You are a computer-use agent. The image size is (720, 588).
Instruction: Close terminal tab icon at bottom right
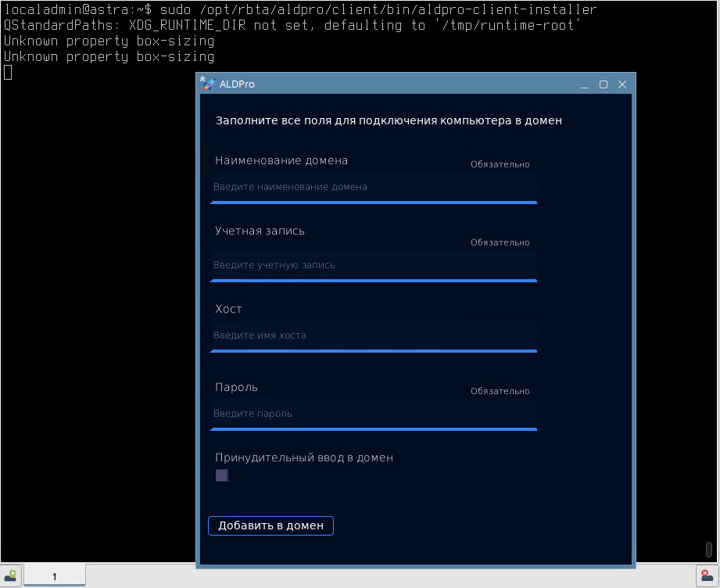coord(707,575)
